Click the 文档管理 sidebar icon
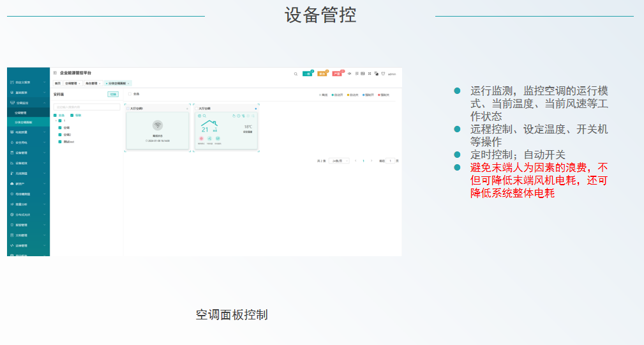 point(12,235)
